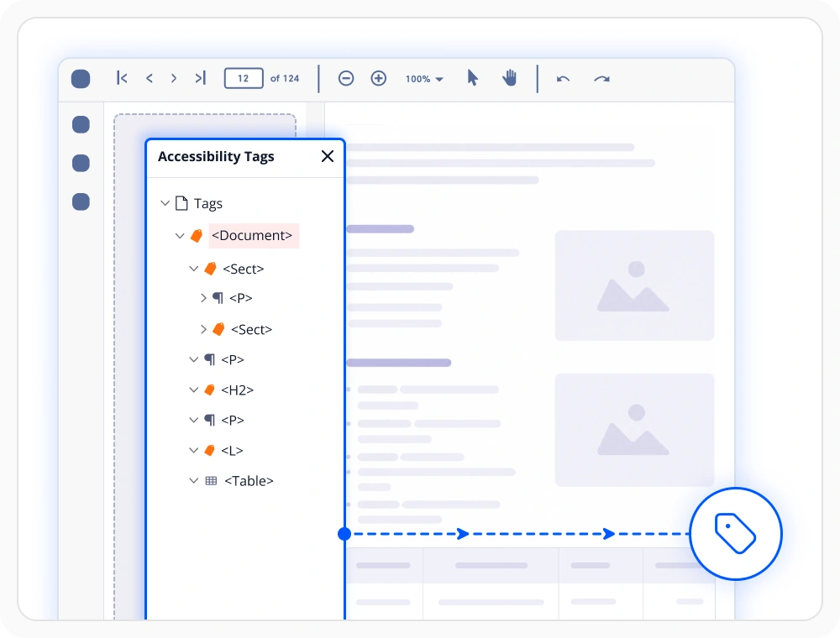This screenshot has width=840, height=638.
Task: Undo the last action
Action: [563, 79]
